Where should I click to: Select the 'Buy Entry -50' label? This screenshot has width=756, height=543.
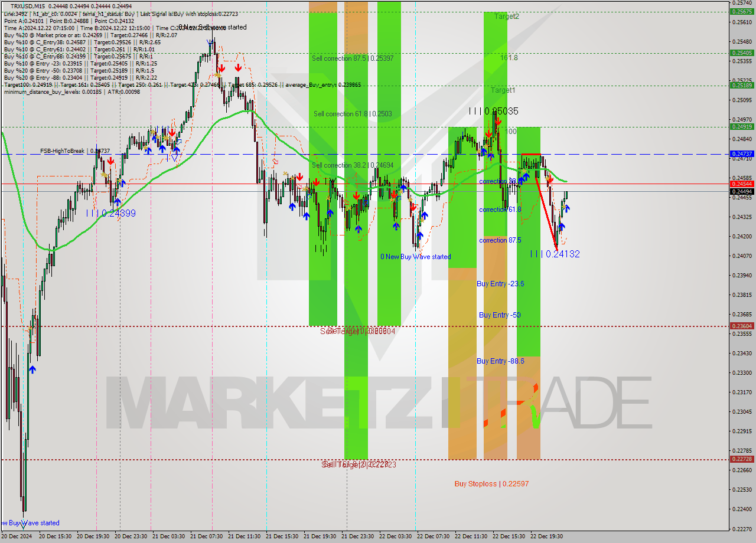click(500, 315)
